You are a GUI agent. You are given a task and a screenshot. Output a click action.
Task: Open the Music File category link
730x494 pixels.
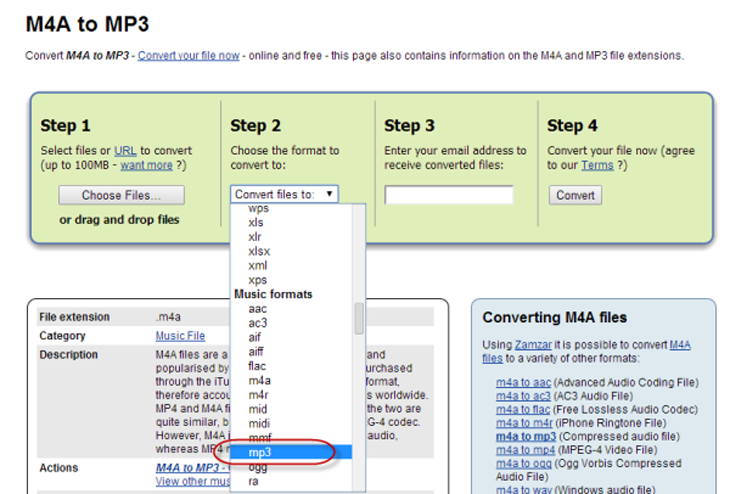point(180,336)
